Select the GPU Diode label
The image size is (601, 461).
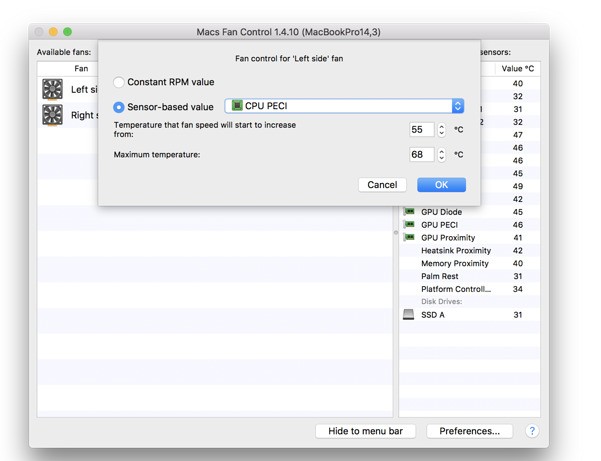click(x=441, y=212)
